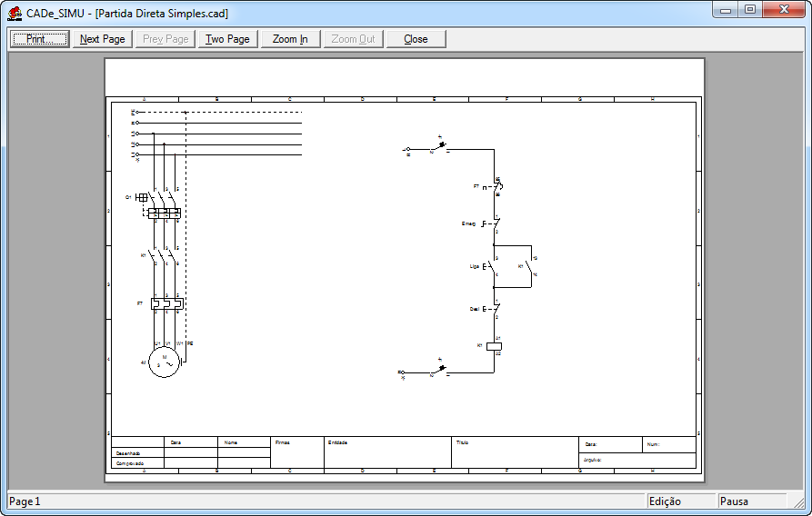Screen dimensions: 812x516
Task: Click the FT thermal relay block in power circuit
Action: coord(166,303)
